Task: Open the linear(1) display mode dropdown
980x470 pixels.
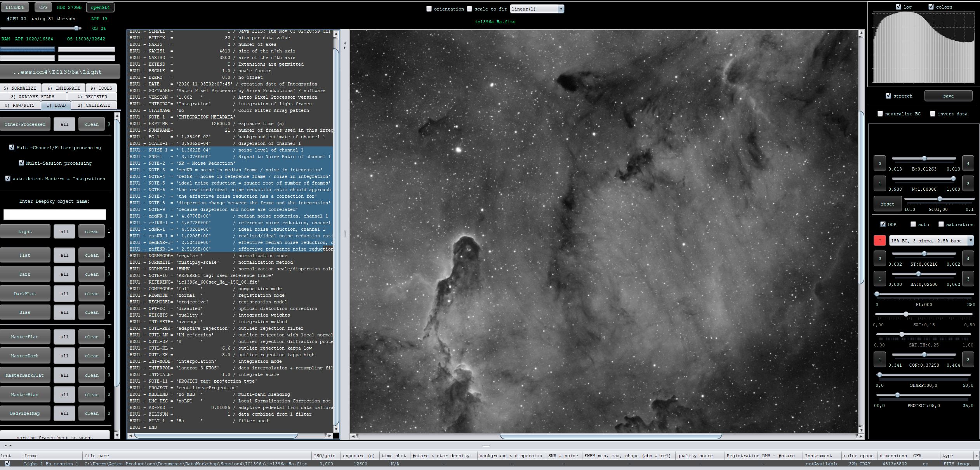Action: click(x=537, y=9)
